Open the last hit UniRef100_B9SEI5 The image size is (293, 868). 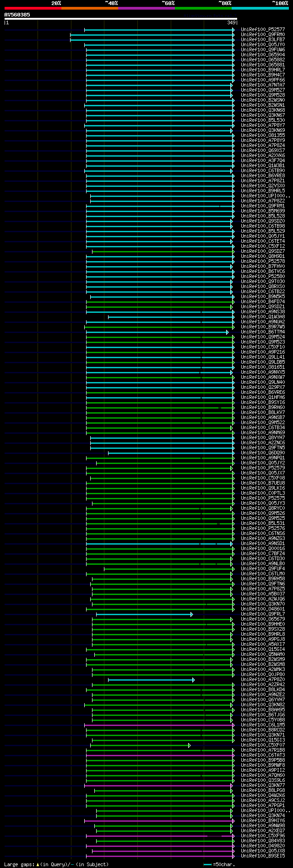coord(263,856)
